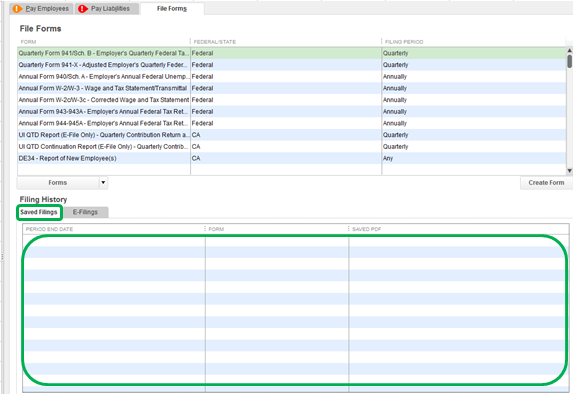Viewport: 573px width, 394px height.
Task: Click CA state cell for DE34 row
Action: point(286,159)
